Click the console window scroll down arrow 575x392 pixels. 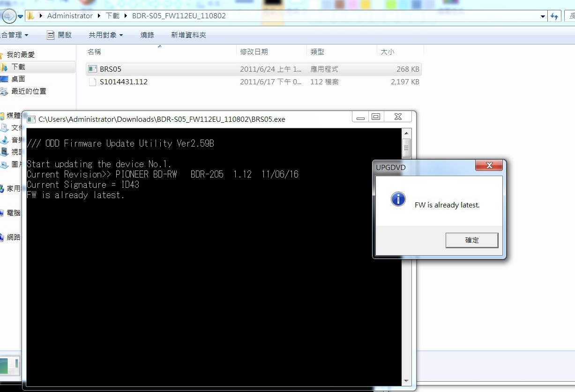pos(406,381)
